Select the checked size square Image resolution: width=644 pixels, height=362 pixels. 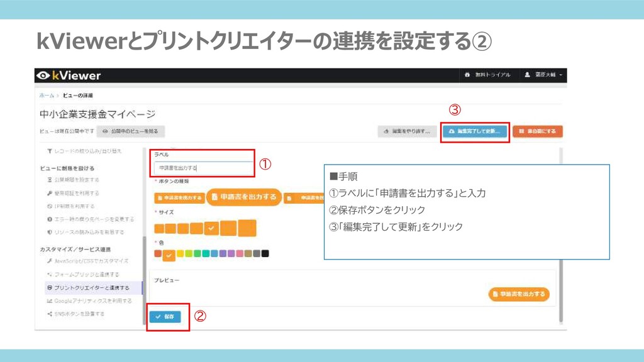pyautogui.click(x=211, y=228)
